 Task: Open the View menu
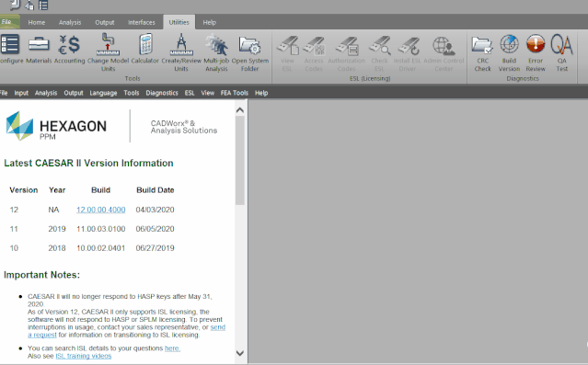point(207,93)
